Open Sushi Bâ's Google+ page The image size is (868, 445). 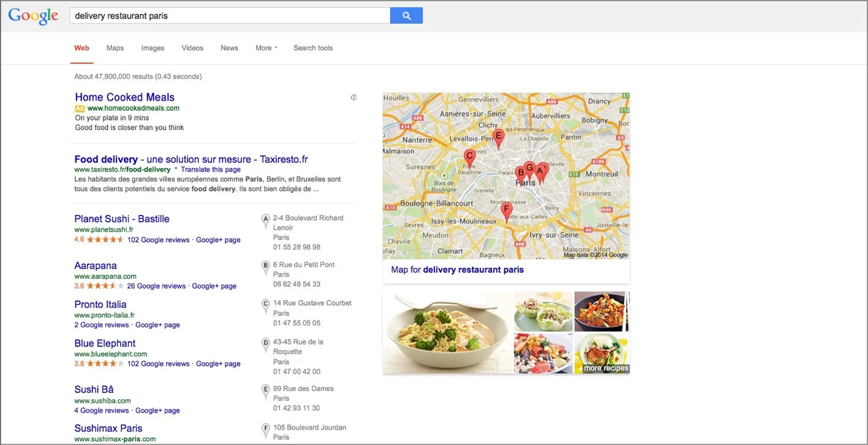coord(157,411)
